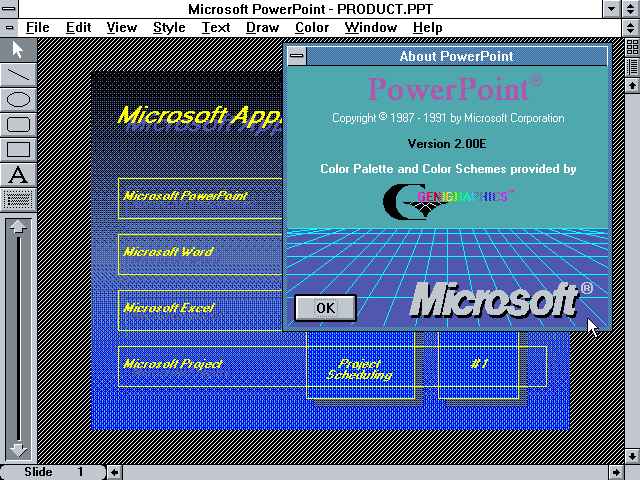
Task: Restore the PRODUCT.PPT document window
Action: pyautogui.click(x=631, y=28)
